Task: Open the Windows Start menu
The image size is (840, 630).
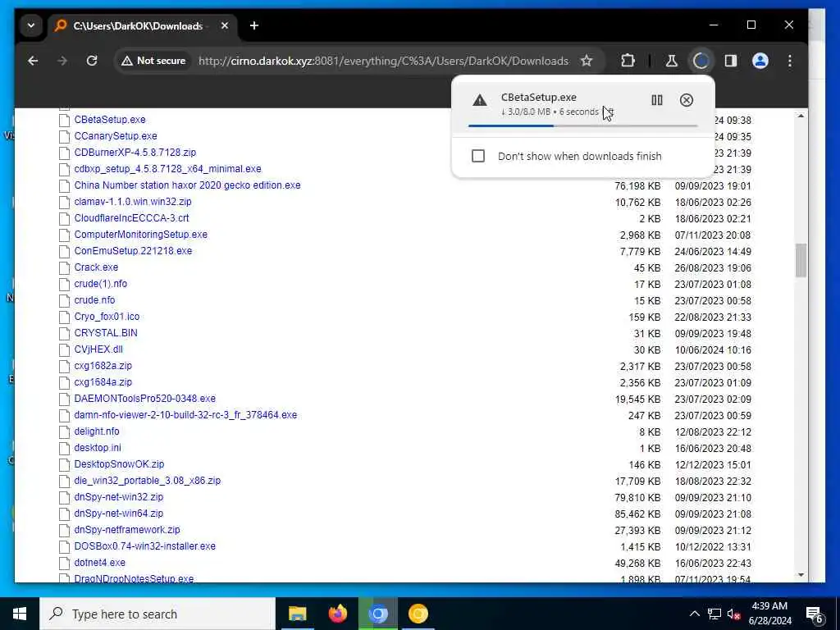Action: (20, 614)
